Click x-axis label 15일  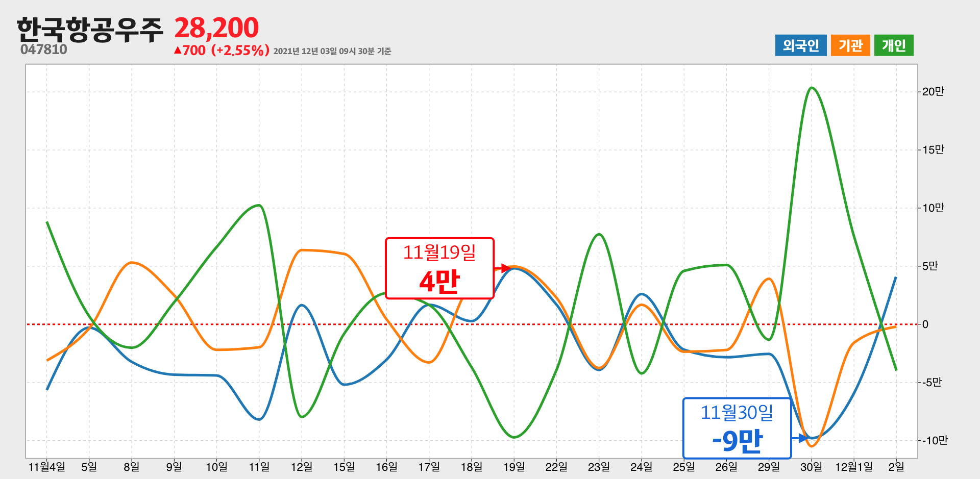(344, 467)
